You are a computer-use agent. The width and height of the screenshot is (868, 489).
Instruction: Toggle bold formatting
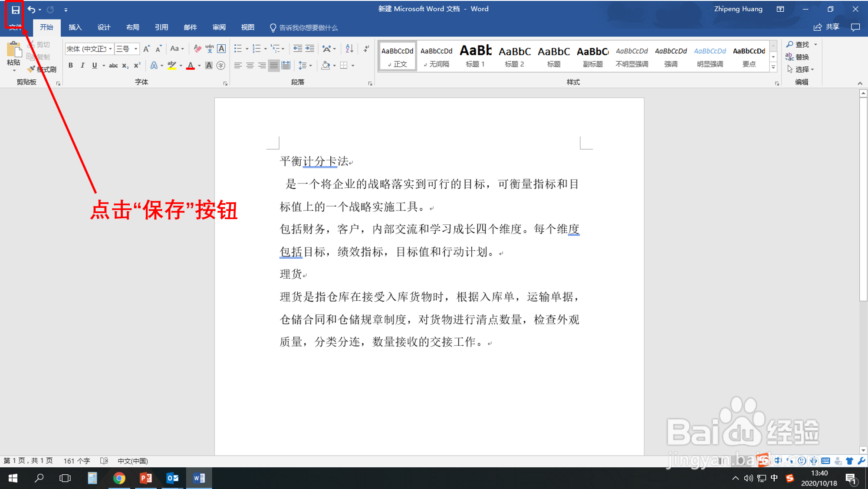coord(71,65)
